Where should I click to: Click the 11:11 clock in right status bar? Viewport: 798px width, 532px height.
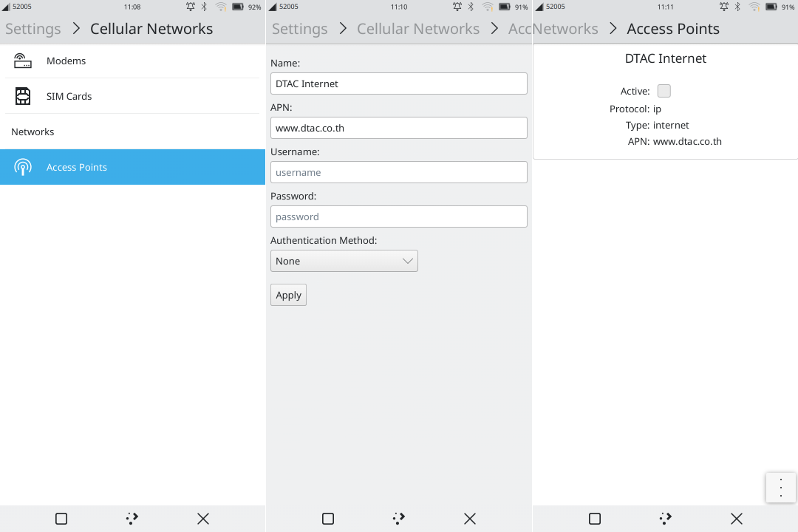pos(665,7)
